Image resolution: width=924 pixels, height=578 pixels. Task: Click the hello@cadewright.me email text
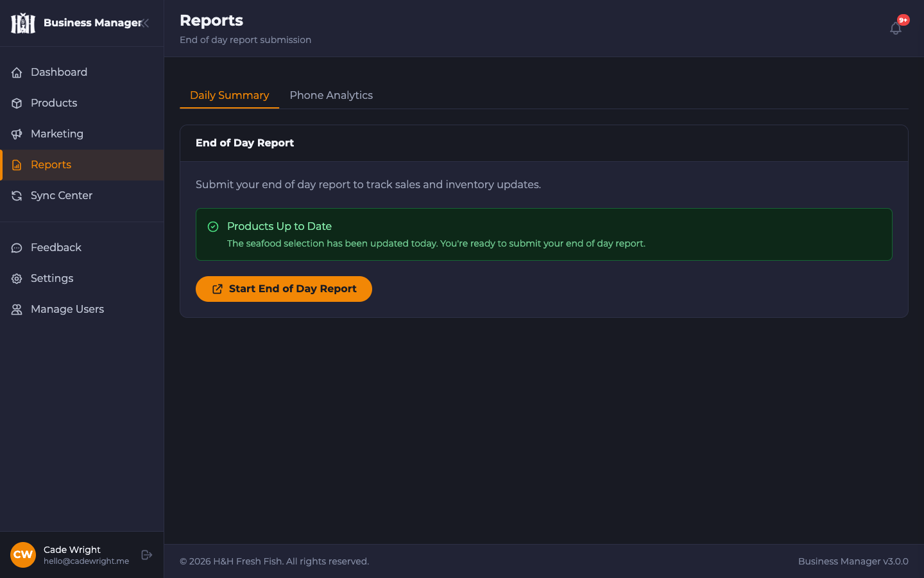coord(86,561)
